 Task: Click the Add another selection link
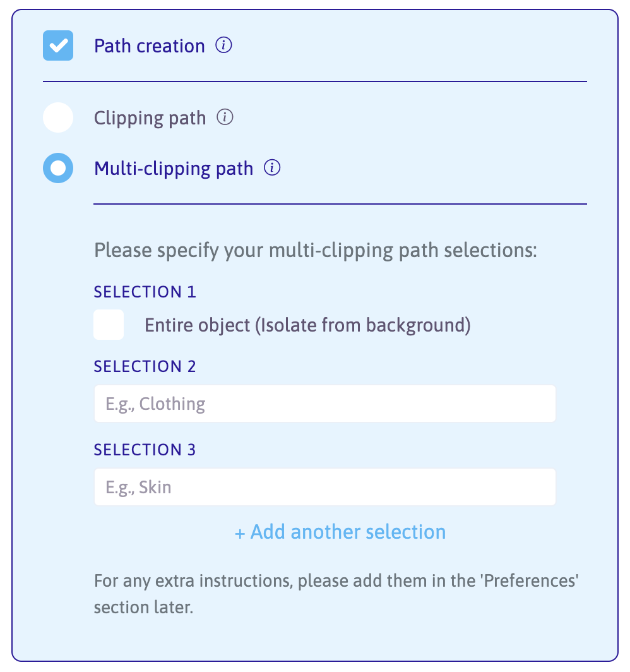(348, 532)
